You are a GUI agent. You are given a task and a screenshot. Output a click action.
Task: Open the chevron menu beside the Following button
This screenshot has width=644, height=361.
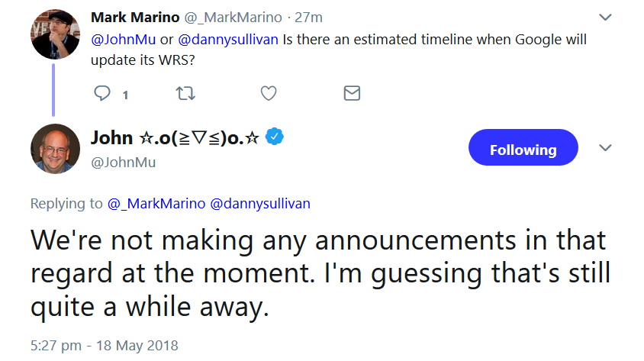click(605, 147)
